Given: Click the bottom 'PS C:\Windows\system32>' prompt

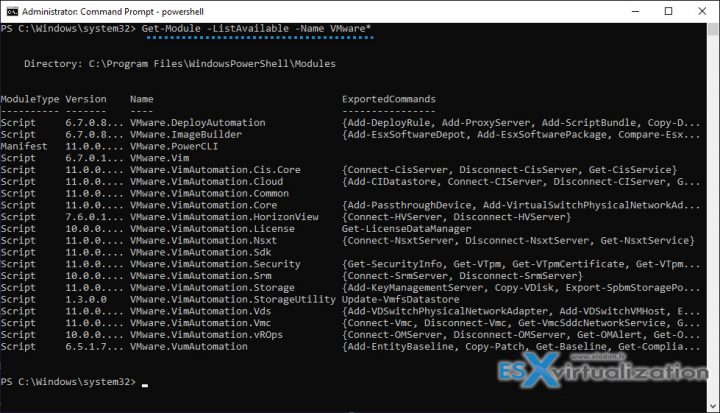Looking at the screenshot, I should [68, 382].
